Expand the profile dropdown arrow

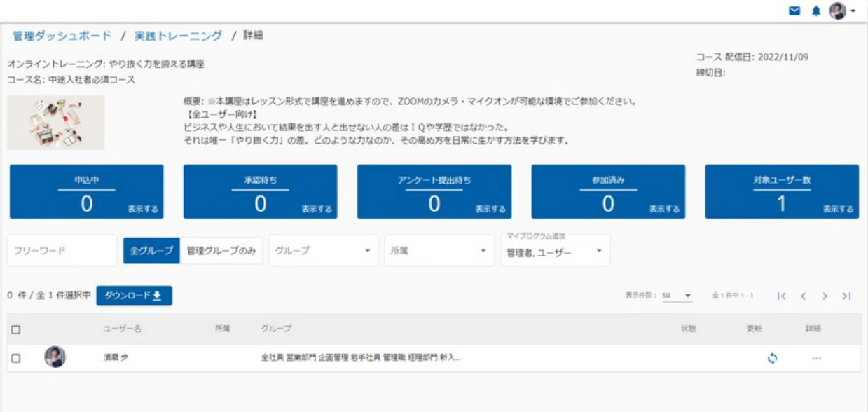(x=853, y=11)
